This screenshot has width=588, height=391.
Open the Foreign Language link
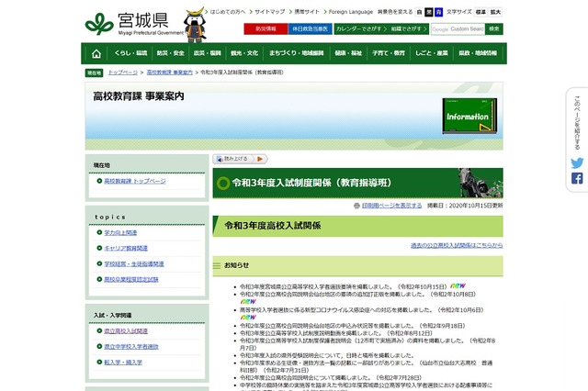(x=351, y=12)
